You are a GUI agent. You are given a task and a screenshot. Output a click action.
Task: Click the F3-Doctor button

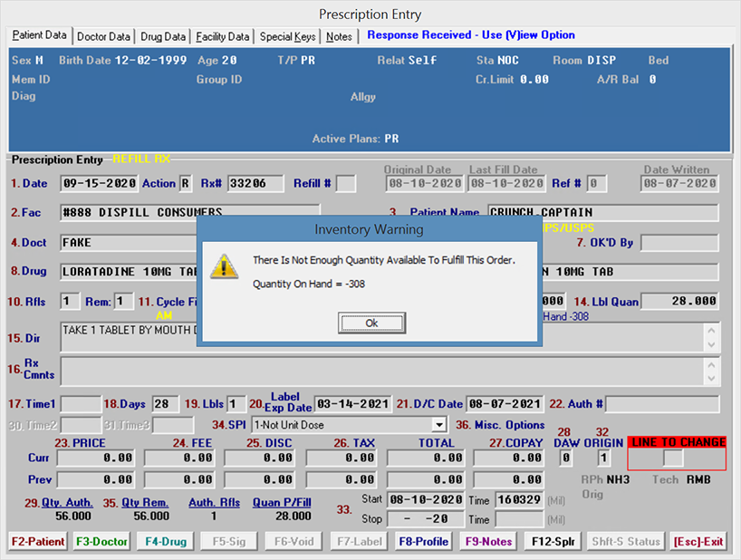pos(101,542)
